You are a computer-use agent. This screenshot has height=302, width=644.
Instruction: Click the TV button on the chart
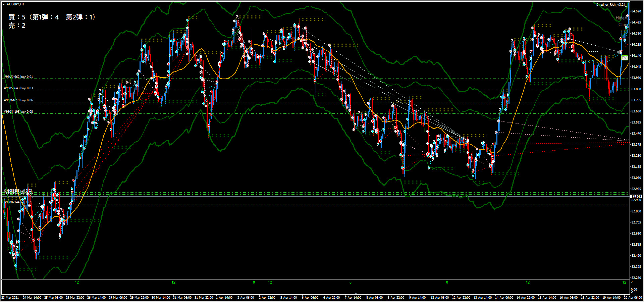(x=624, y=58)
